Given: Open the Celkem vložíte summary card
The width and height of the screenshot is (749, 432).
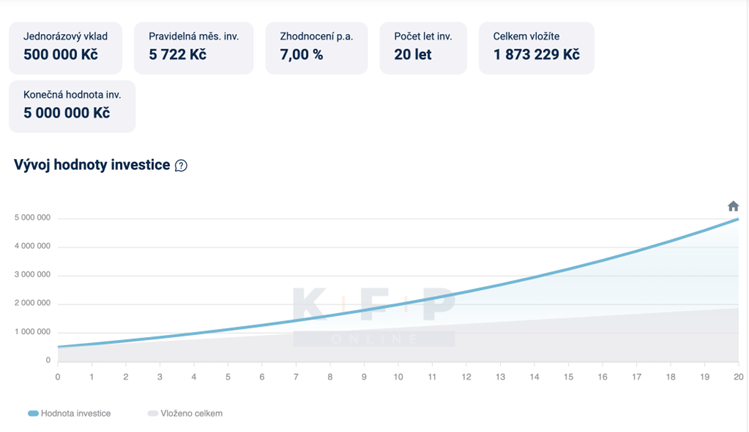Looking at the screenshot, I should pos(536,47).
